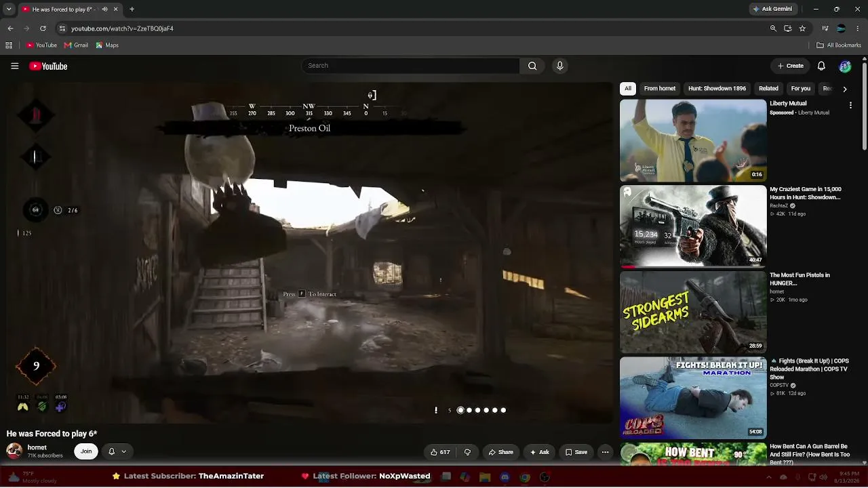Open Liberty Mutual ad options menu

pyautogui.click(x=850, y=105)
